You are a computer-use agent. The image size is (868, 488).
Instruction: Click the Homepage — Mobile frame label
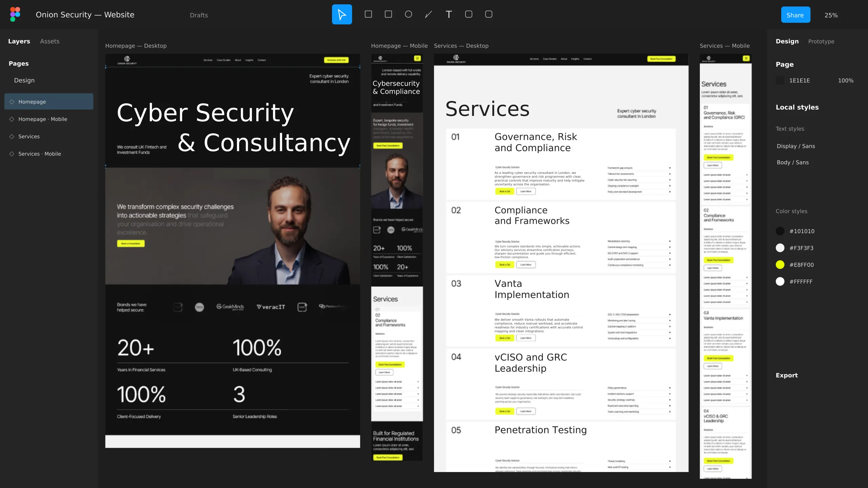coord(399,46)
